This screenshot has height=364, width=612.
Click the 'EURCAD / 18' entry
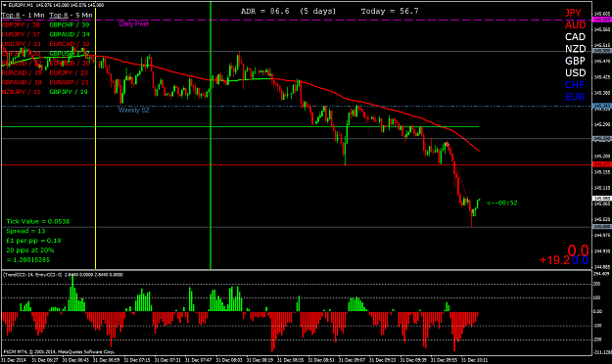pyautogui.click(x=22, y=72)
